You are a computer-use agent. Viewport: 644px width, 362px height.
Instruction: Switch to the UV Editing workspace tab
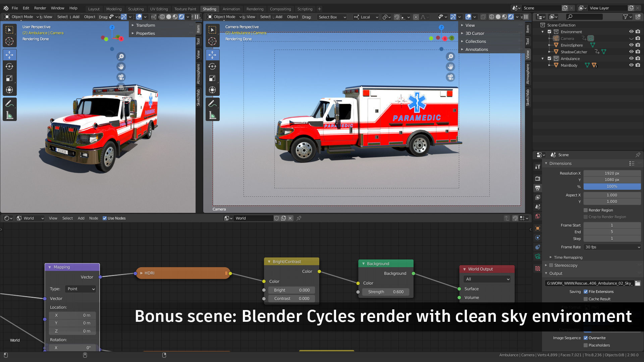point(159,9)
